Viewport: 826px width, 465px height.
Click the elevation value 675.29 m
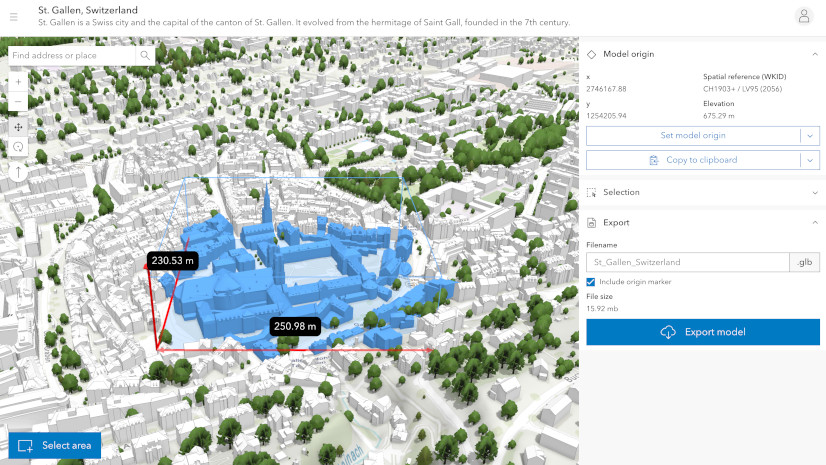719,116
